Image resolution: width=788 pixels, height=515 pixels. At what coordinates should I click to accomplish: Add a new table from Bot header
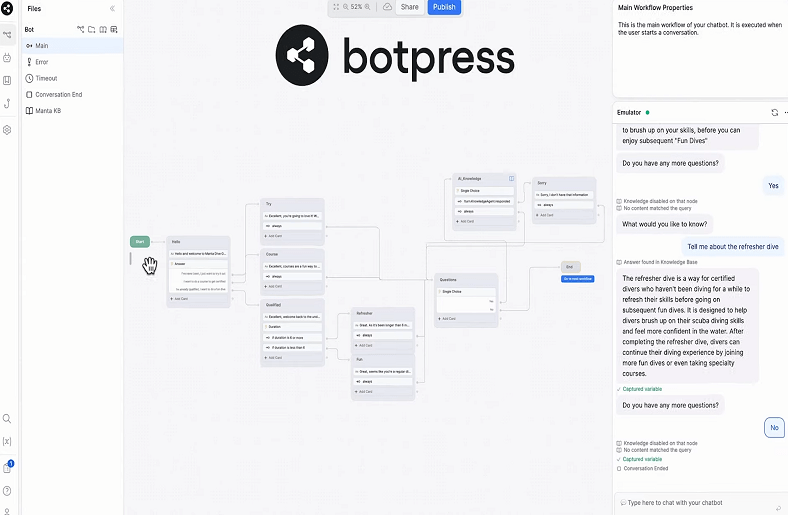tap(114, 30)
